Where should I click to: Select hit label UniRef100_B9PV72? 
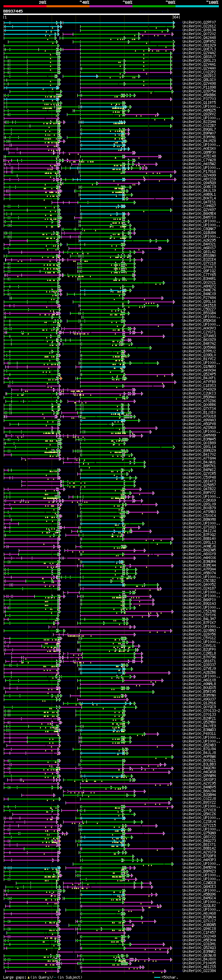(199, 493)
